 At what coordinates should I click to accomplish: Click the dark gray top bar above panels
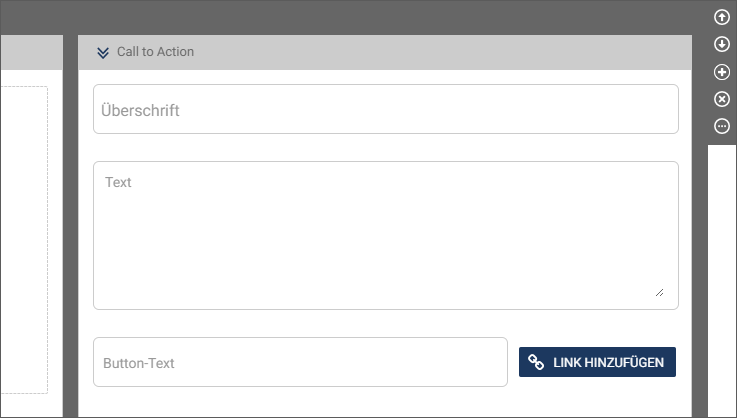(353, 17)
